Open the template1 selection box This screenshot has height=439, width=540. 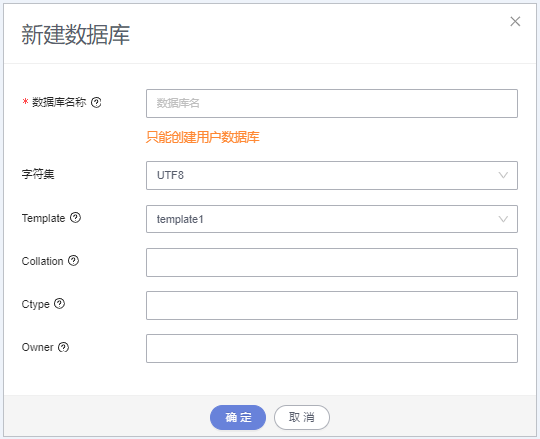332,219
